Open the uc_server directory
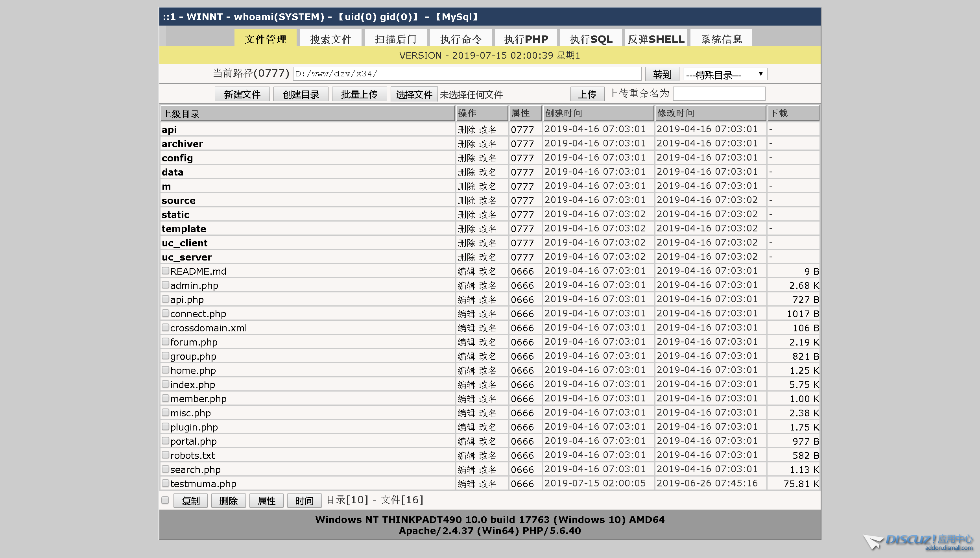980x558 pixels. tap(186, 257)
